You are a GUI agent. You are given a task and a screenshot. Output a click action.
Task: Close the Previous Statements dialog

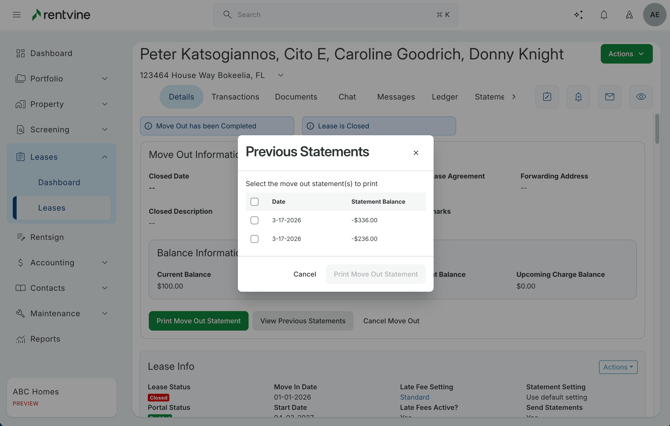(x=416, y=153)
